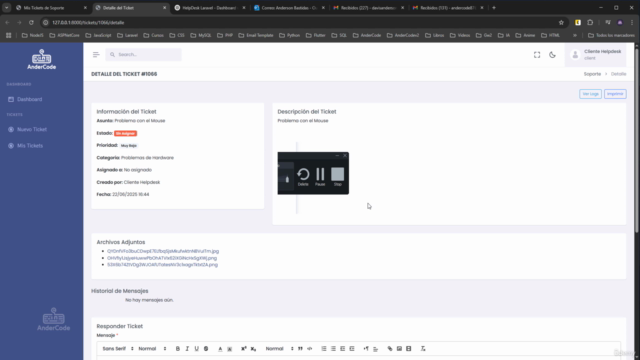The height and width of the screenshot is (360, 640).
Task: Decrease indent in the editor
Action: [342, 349]
